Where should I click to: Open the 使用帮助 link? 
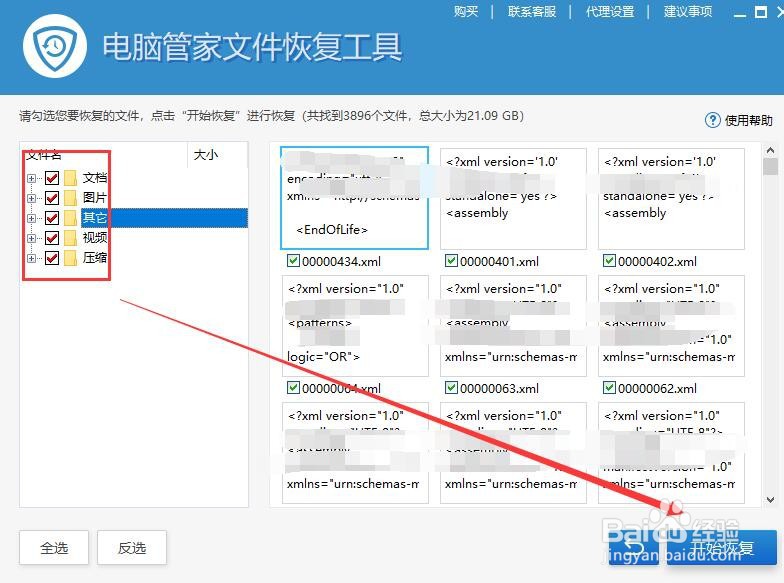(748, 120)
